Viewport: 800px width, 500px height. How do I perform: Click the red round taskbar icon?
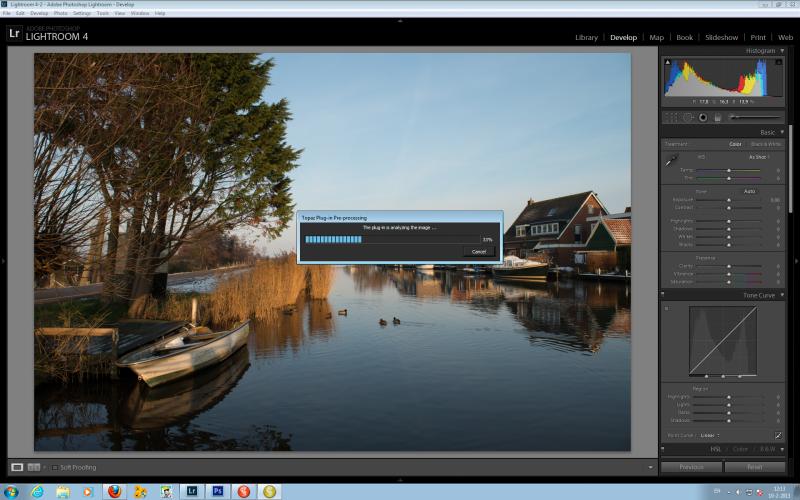244,491
